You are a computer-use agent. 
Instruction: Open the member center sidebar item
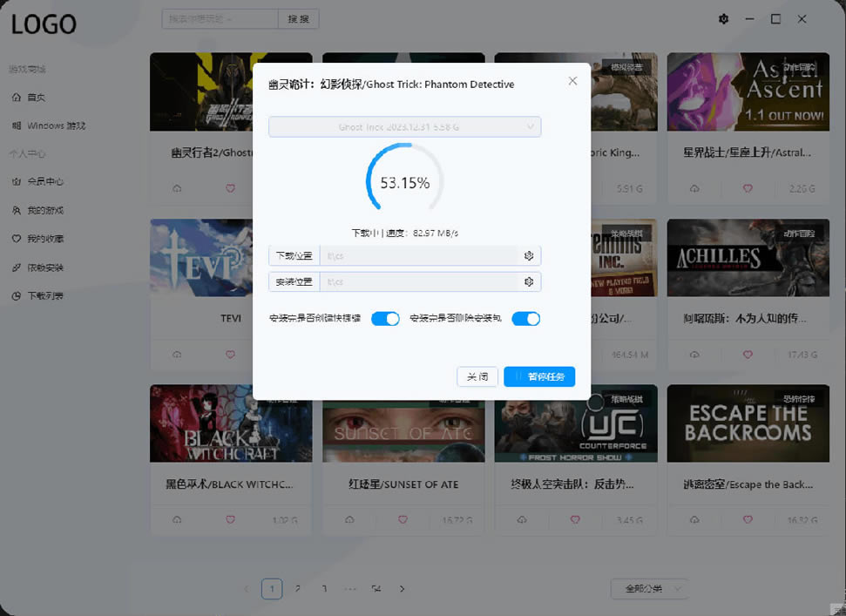coord(37,182)
